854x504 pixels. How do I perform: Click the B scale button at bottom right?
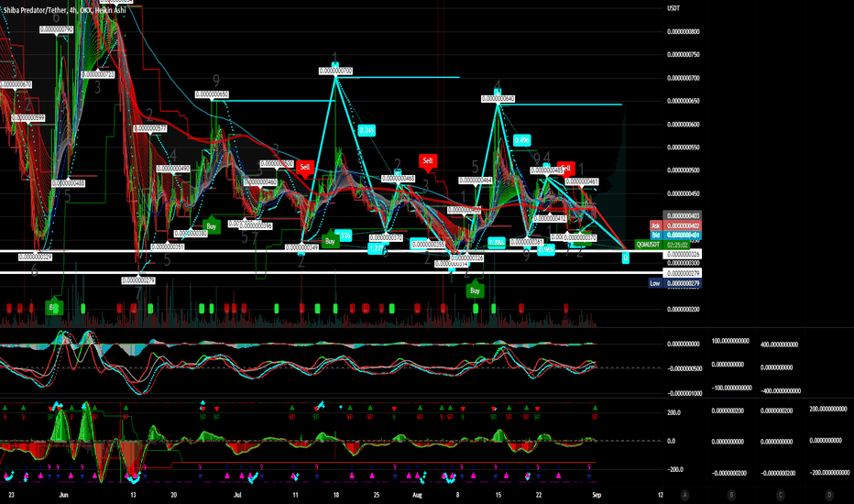click(x=731, y=495)
